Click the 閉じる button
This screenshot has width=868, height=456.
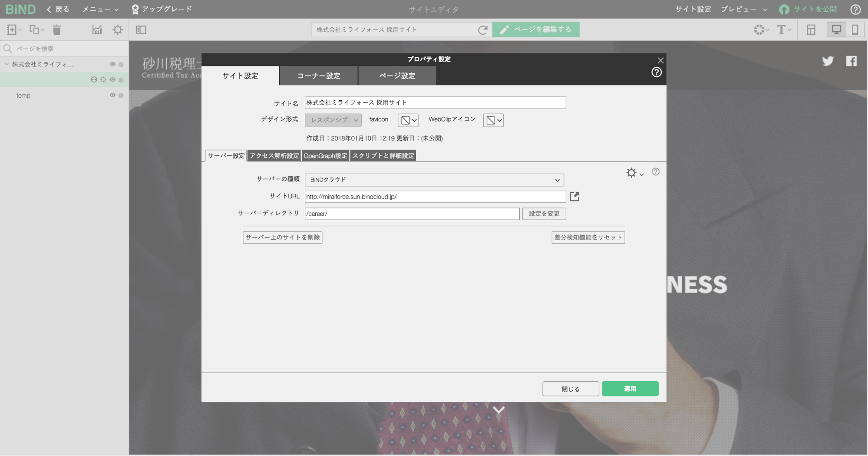tap(571, 389)
